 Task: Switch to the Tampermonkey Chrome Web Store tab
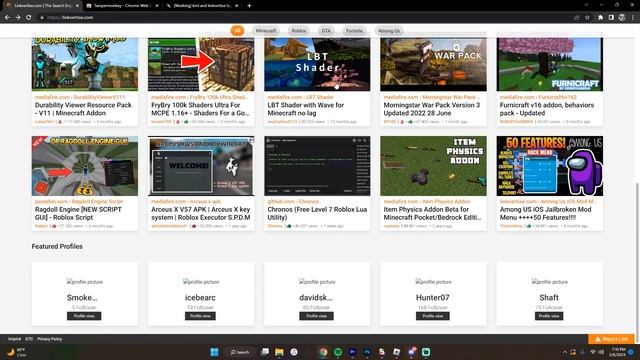click(121, 6)
